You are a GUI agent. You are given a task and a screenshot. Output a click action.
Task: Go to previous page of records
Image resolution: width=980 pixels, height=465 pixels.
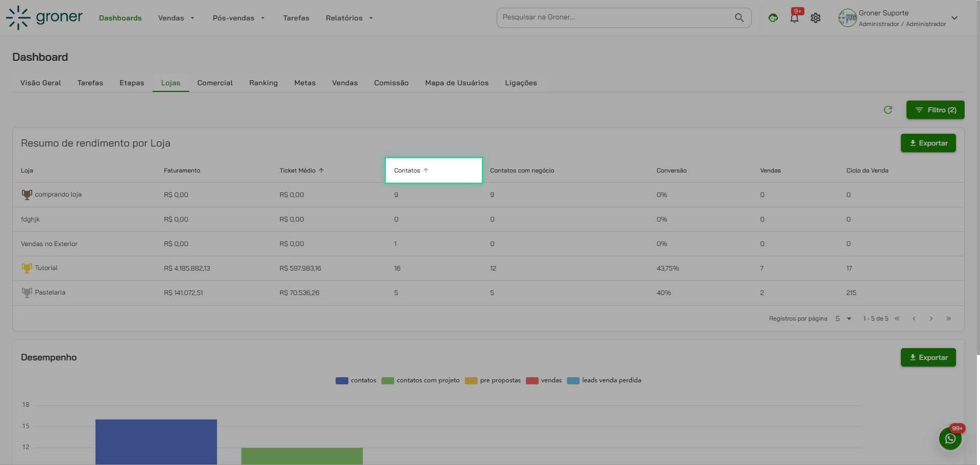tap(914, 319)
